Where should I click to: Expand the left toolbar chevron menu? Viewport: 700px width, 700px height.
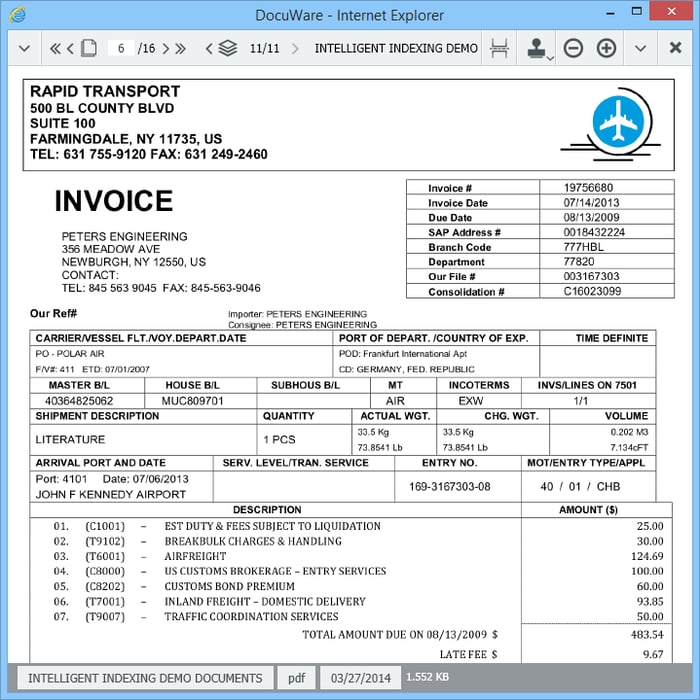pyautogui.click(x=24, y=48)
